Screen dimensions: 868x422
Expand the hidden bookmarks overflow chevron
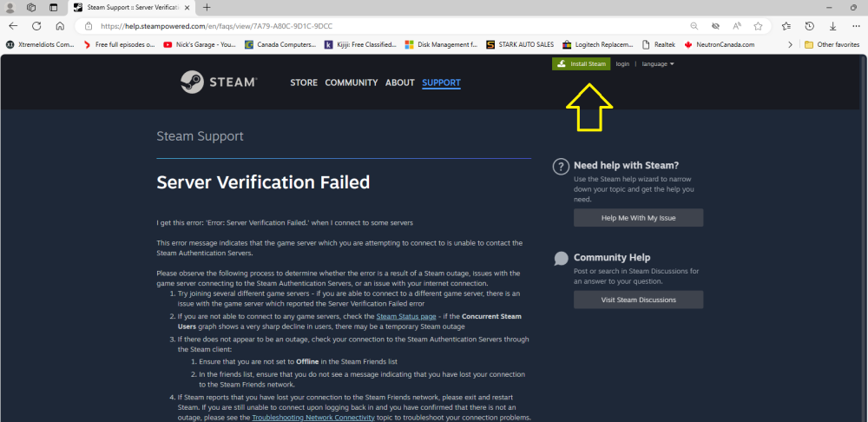click(x=789, y=44)
